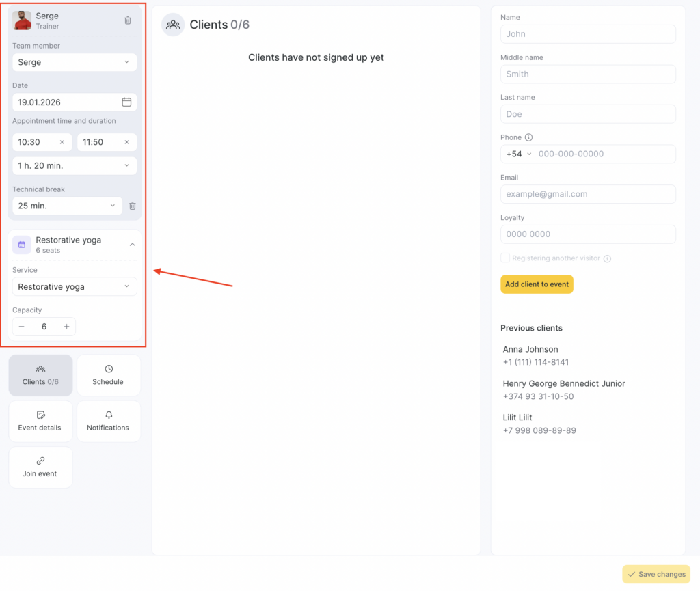This screenshot has height=591, width=700.
Task: Remove the technical break with trash icon
Action: (x=133, y=206)
